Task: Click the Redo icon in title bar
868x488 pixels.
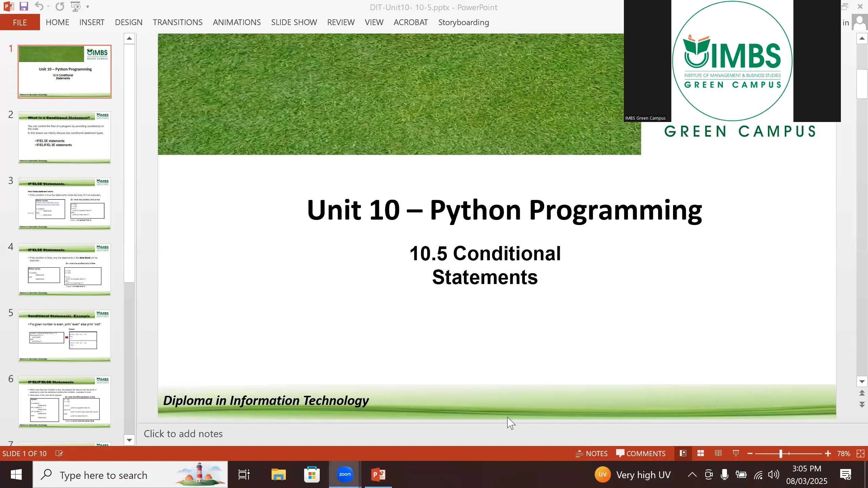Action: click(60, 6)
